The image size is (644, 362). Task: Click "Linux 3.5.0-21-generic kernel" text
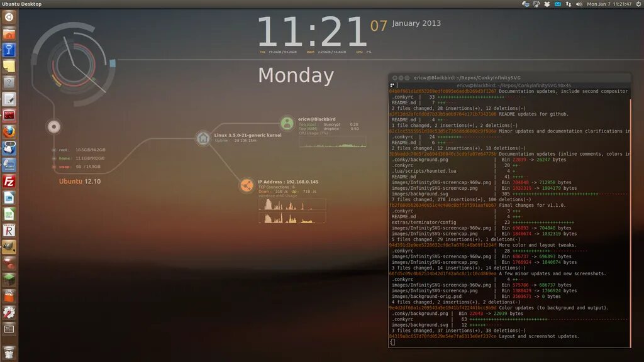tap(248, 135)
